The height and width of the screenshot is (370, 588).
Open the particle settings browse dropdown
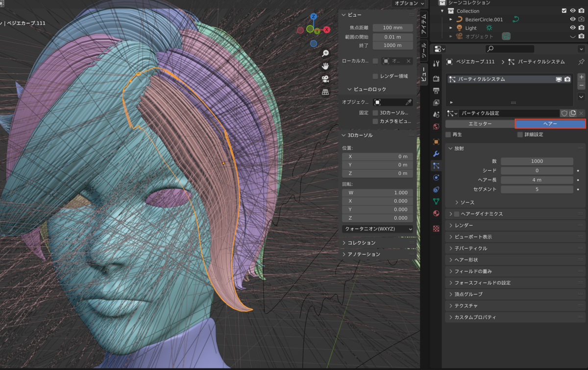coord(451,113)
